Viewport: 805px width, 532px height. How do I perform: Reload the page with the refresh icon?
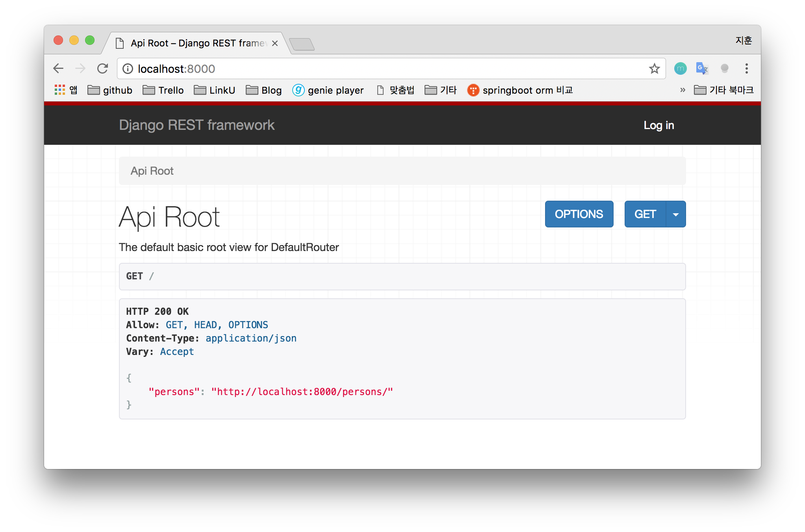point(103,68)
